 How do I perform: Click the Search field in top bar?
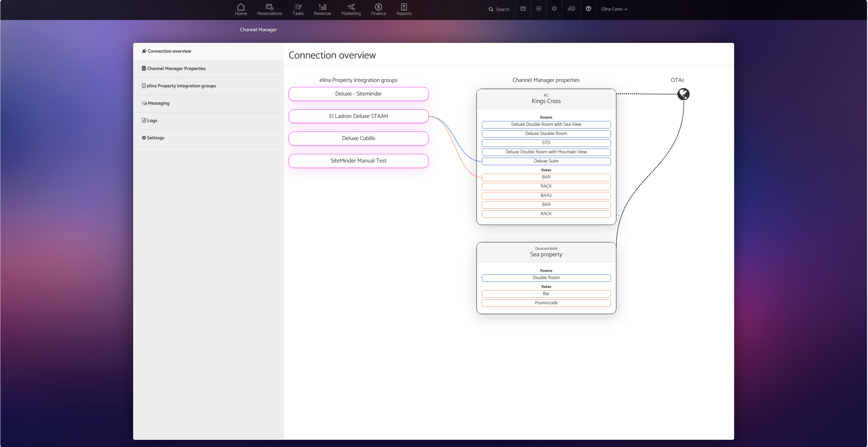coord(499,9)
